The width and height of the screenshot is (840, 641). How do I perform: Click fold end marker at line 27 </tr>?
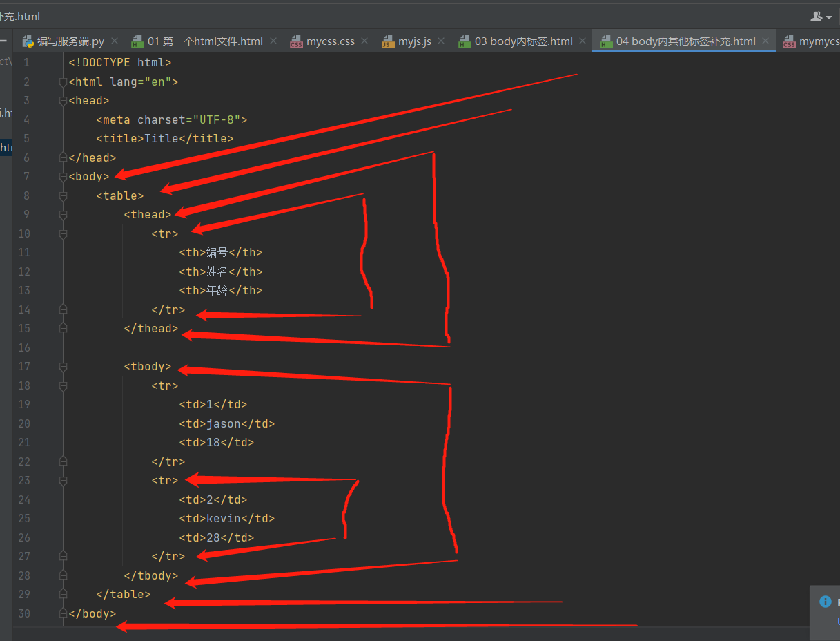[x=64, y=557]
